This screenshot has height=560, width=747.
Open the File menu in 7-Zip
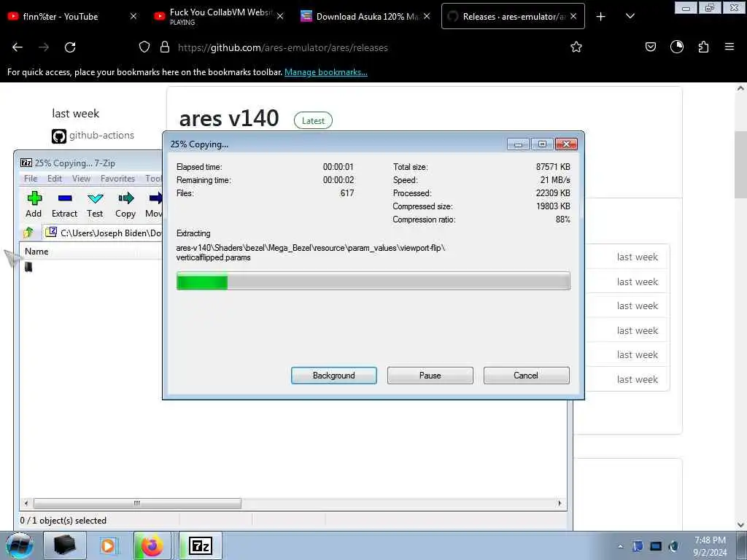click(x=31, y=179)
